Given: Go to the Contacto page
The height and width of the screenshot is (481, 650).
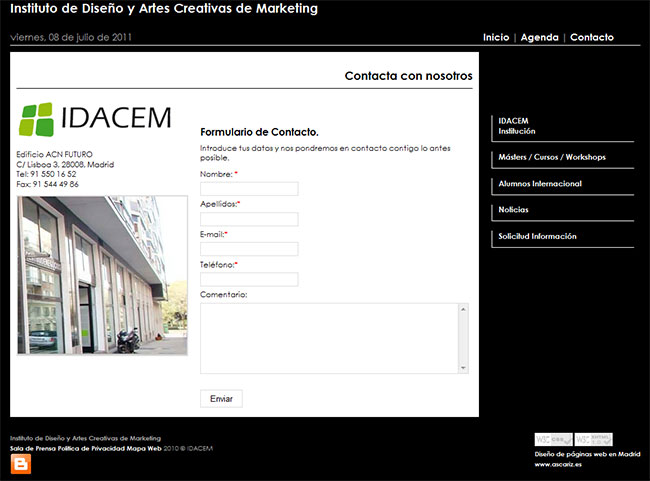Looking at the screenshot, I should (591, 37).
